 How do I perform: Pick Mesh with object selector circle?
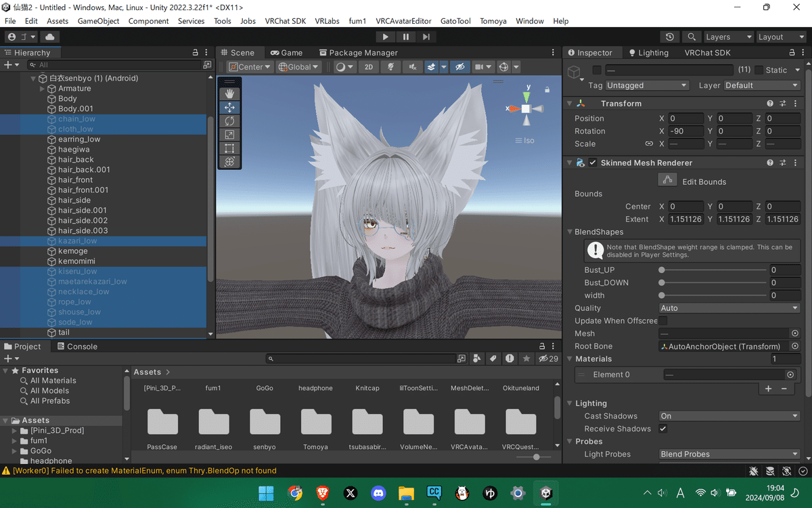tap(795, 333)
